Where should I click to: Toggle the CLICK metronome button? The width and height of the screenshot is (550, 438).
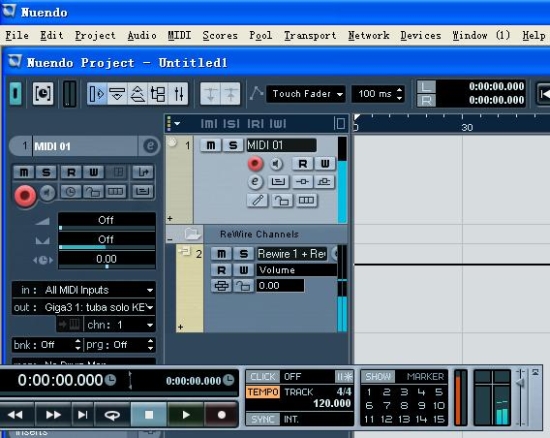[x=263, y=377]
